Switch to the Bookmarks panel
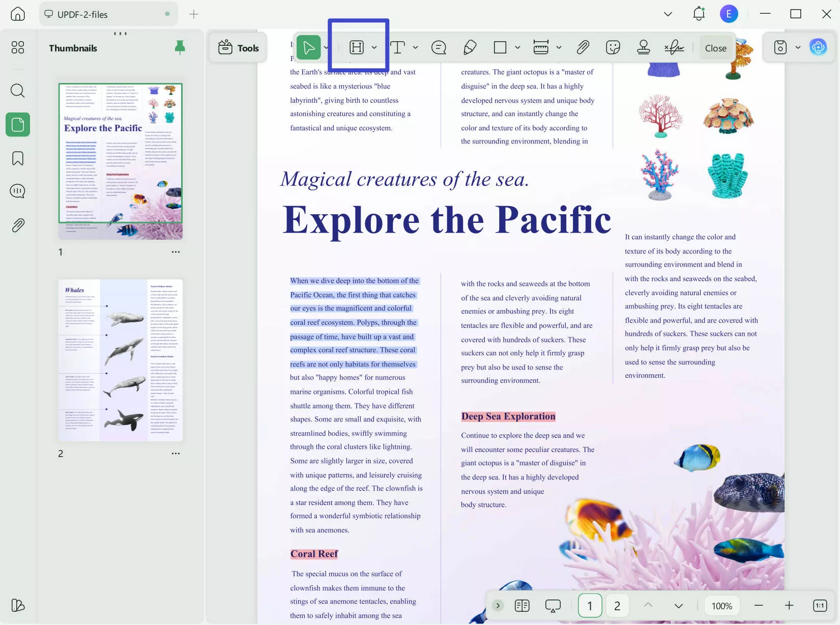 click(x=17, y=158)
